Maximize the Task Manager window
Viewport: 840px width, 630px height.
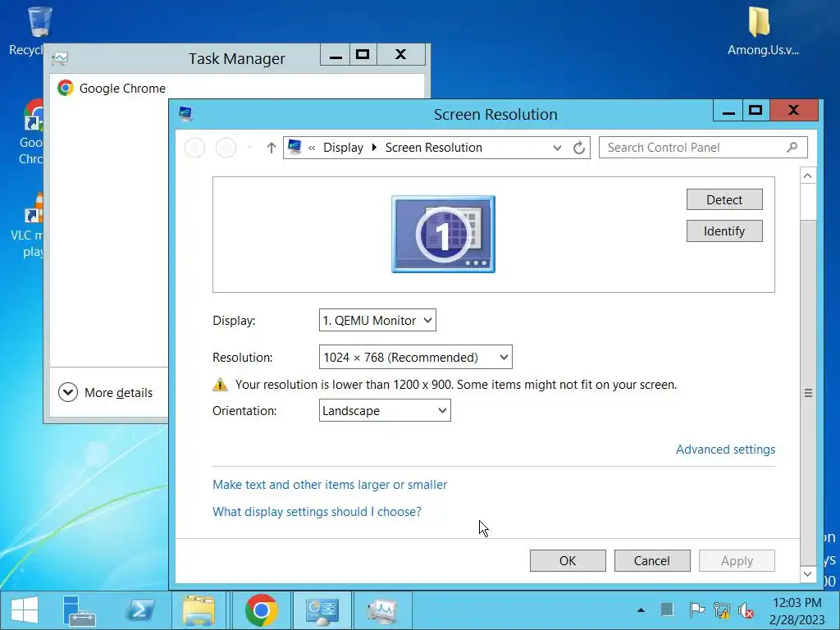[x=363, y=54]
